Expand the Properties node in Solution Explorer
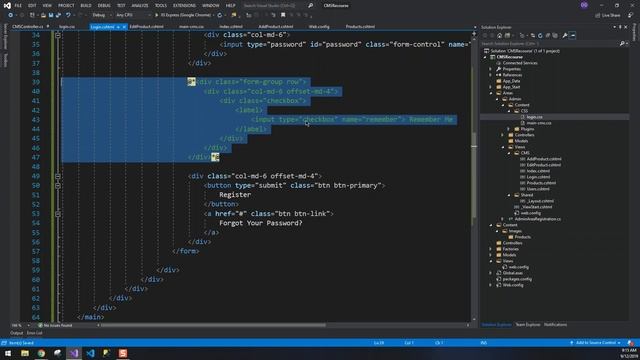Screen dimensions: 640x360 [x=491, y=69]
